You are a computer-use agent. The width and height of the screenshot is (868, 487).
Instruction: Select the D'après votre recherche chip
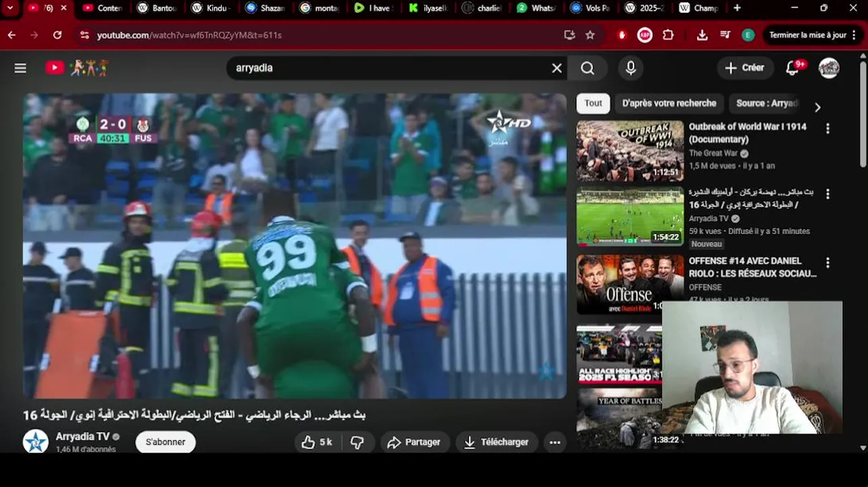pyautogui.click(x=669, y=103)
